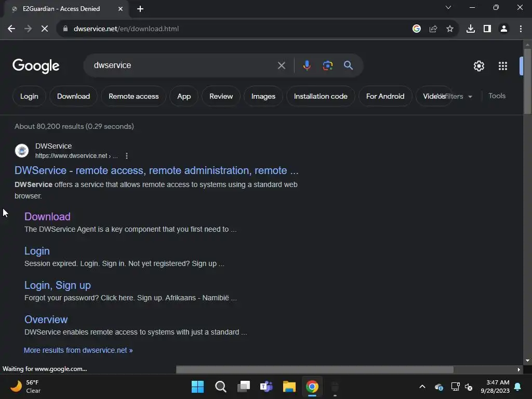Viewport: 532px width, 399px height.
Task: Click the vertical scrollbar down arrow
Action: click(x=527, y=361)
